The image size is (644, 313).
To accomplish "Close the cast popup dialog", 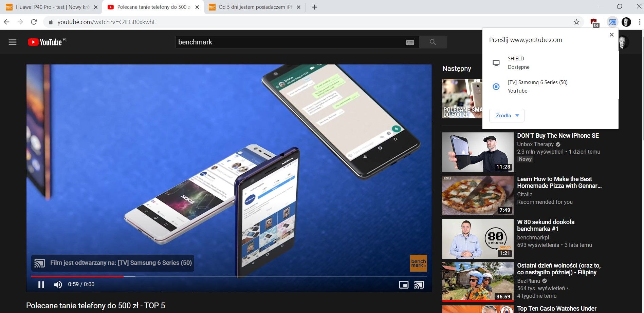I will [612, 35].
